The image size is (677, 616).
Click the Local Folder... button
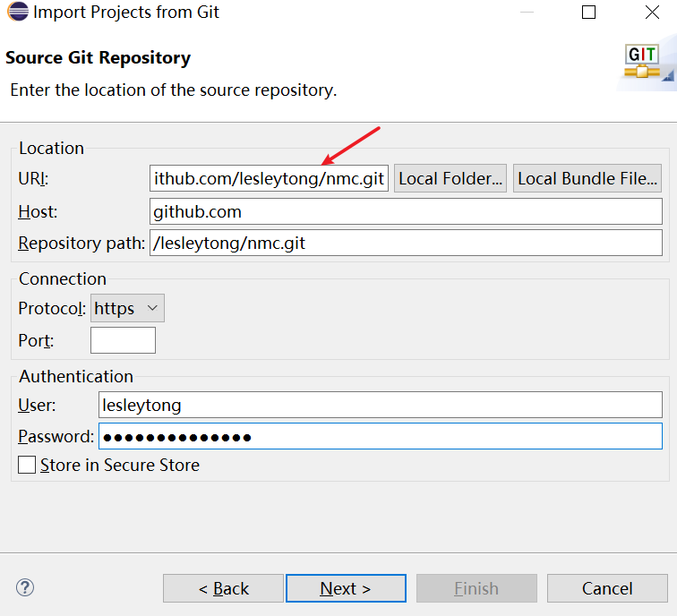tap(450, 178)
